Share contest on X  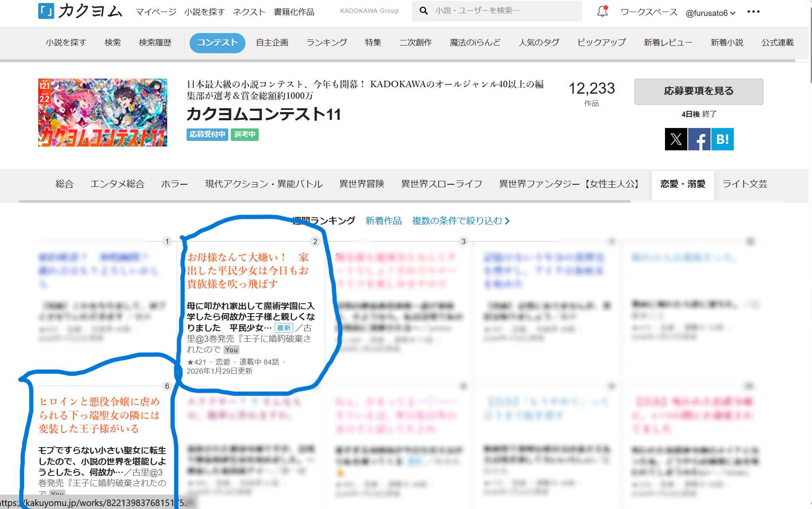[676, 139]
